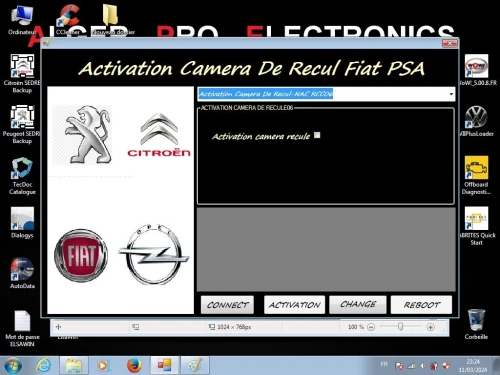Open the VW loader desktop shortcut
The image size is (500, 375).
(x=477, y=121)
